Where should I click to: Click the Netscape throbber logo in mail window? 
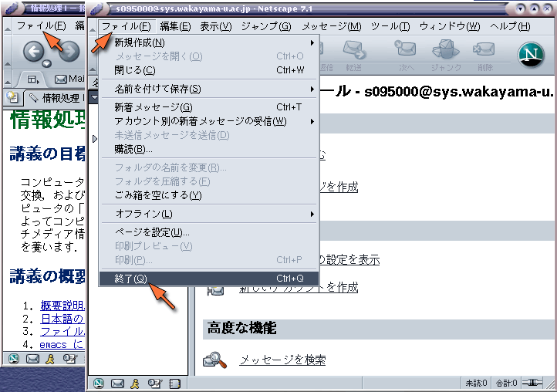[x=531, y=55]
